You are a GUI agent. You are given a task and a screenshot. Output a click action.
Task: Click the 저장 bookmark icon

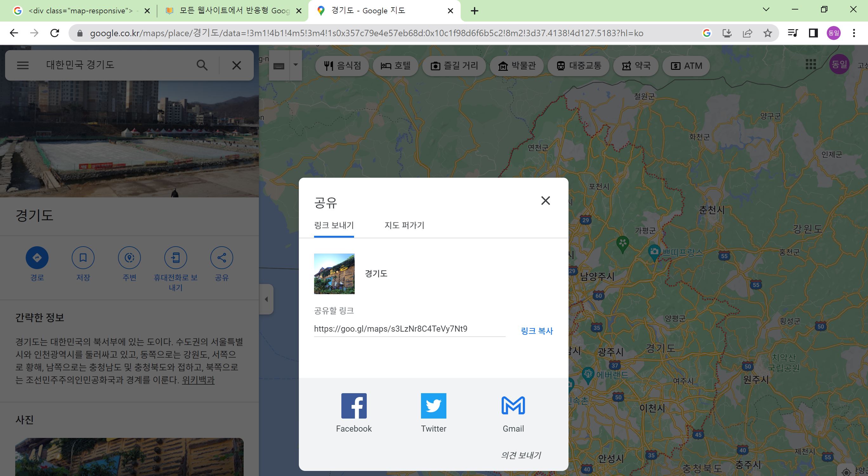coord(83,258)
